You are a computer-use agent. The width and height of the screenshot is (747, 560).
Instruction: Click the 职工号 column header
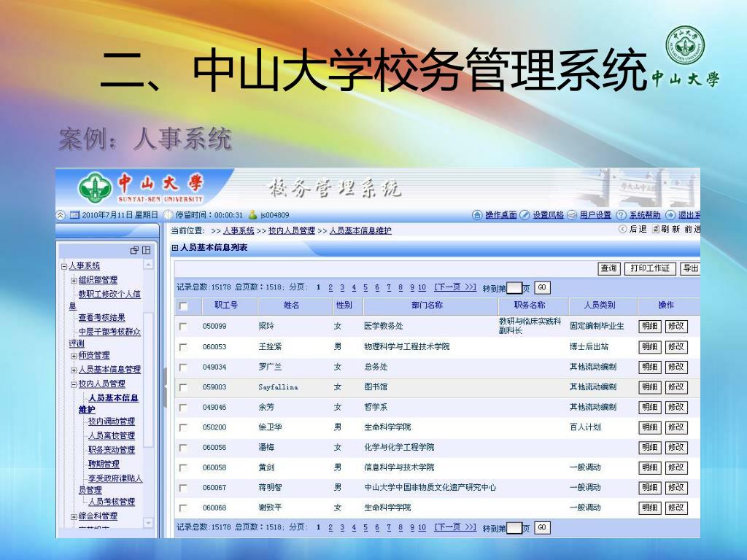[x=226, y=305]
